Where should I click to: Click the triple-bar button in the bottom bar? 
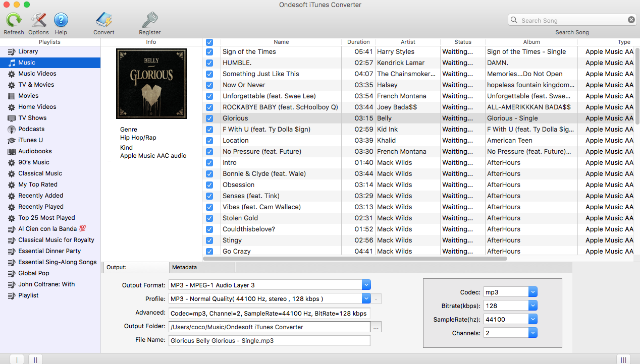(x=623, y=359)
